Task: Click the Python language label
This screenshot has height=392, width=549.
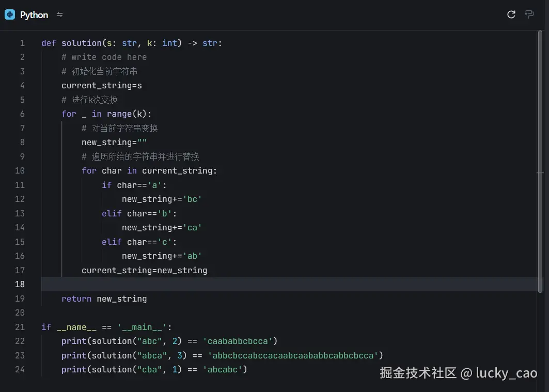Action: [x=34, y=14]
